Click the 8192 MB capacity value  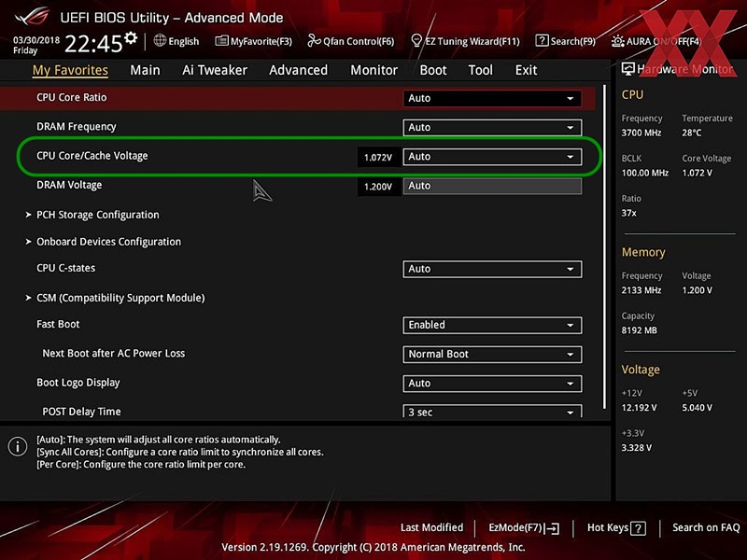639,330
